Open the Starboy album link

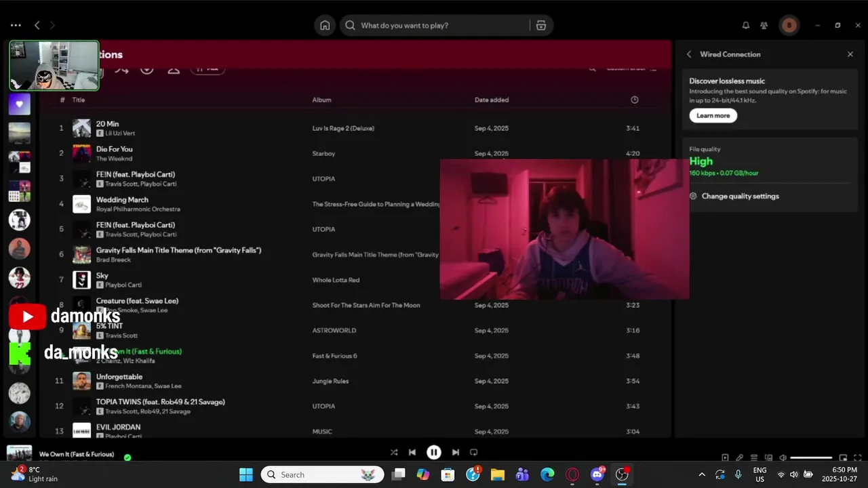323,153
